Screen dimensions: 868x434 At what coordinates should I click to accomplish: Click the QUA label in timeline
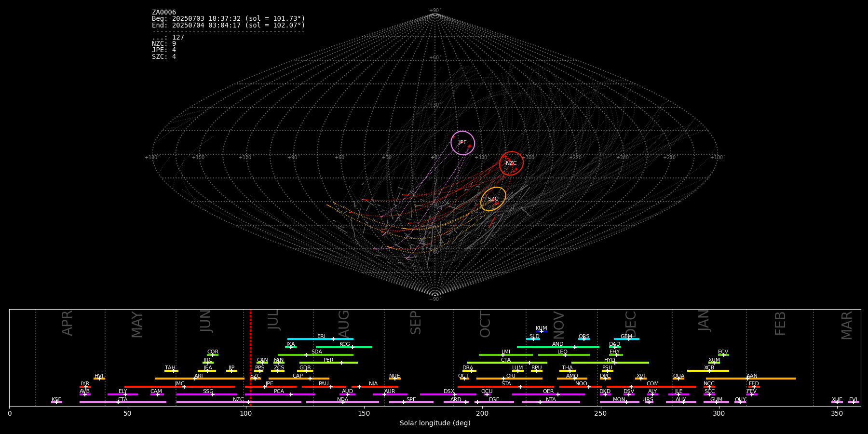(x=678, y=376)
